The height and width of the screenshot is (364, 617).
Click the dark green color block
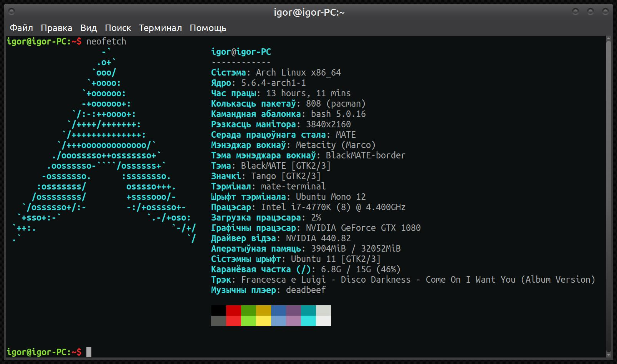(x=248, y=310)
